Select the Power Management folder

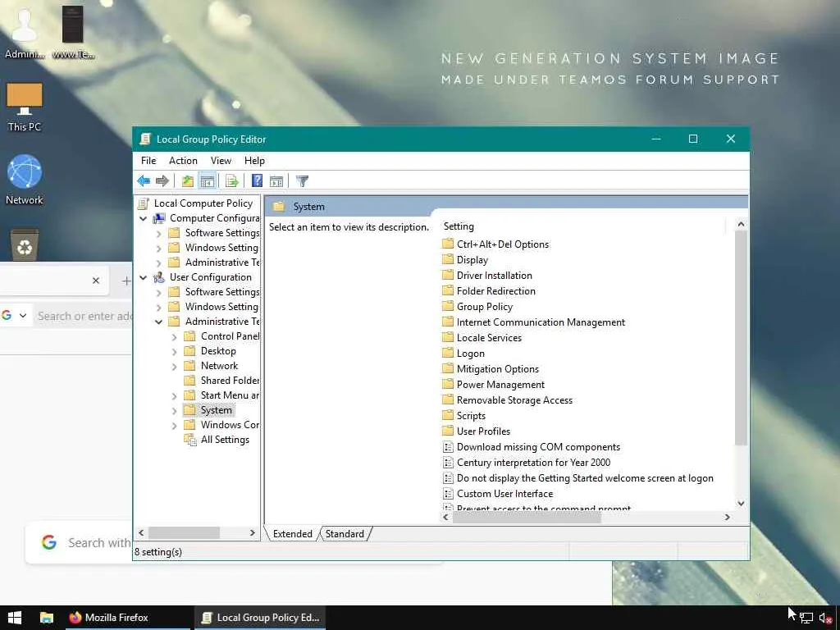pos(500,385)
